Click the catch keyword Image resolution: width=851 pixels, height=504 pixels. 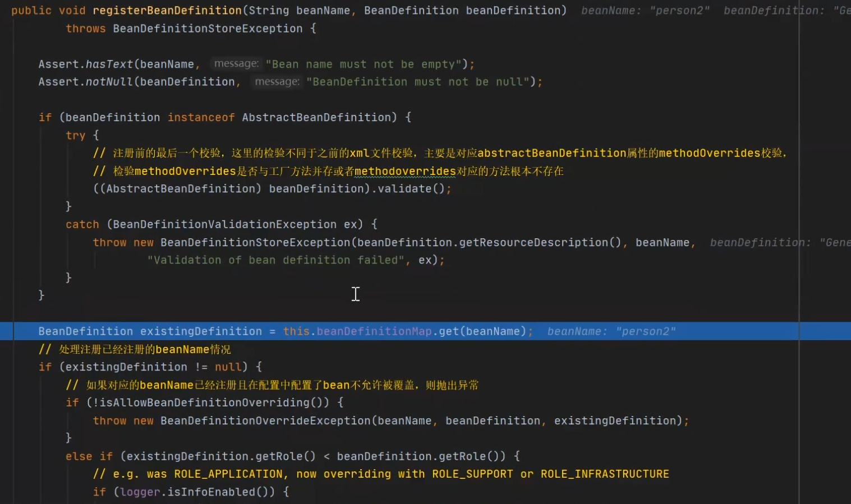(x=82, y=225)
